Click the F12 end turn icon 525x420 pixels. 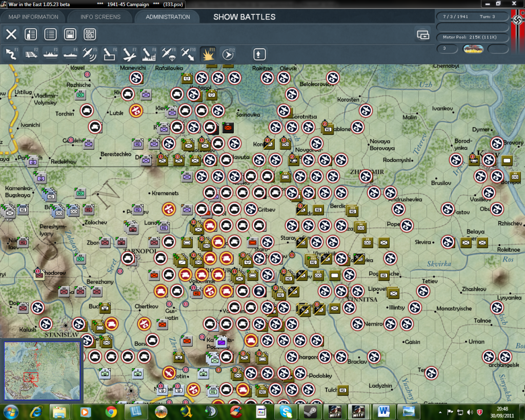(228, 54)
